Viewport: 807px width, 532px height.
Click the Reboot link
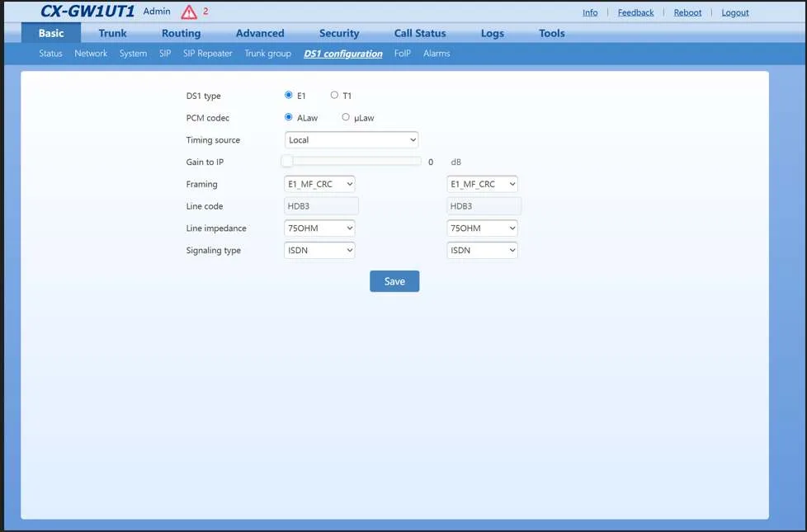pos(687,12)
